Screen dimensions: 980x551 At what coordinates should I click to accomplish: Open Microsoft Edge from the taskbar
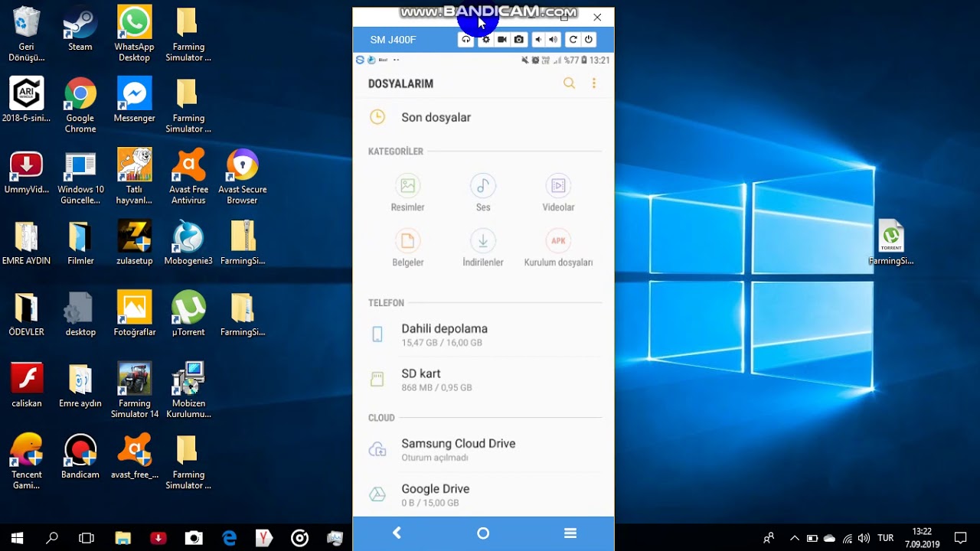point(229,538)
